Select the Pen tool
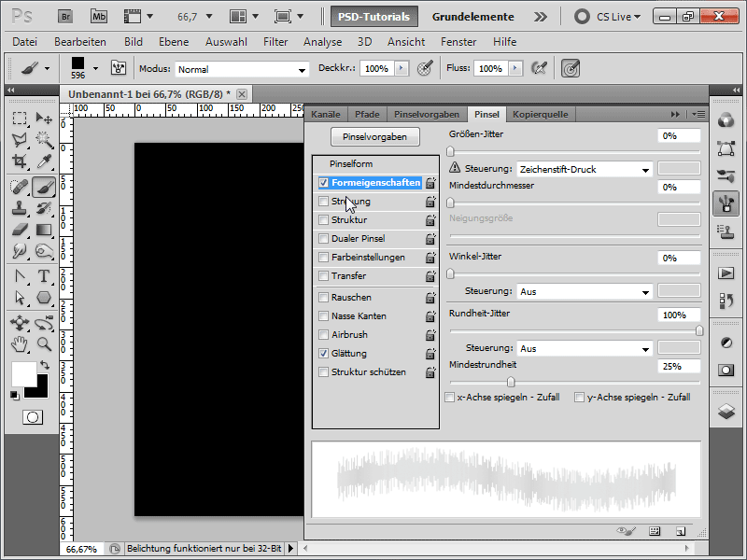747x560 pixels. pyautogui.click(x=20, y=276)
